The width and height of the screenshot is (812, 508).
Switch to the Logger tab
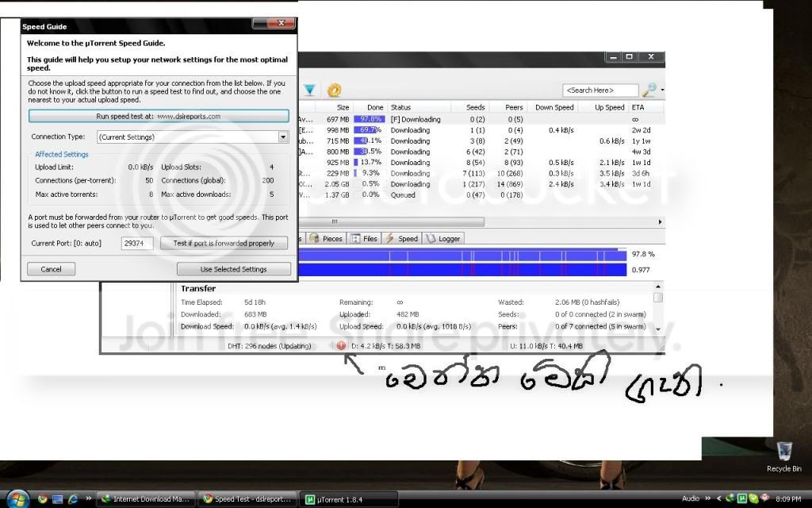[442, 238]
